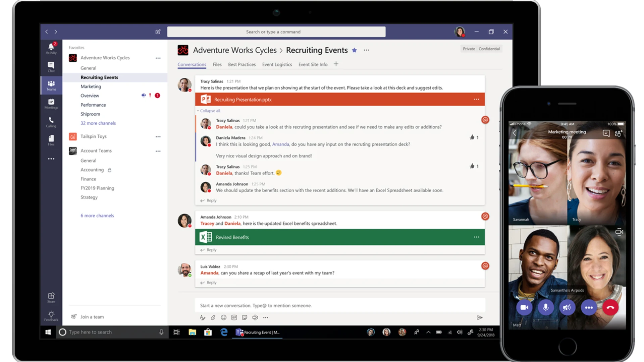Viewport: 644px width, 362px height.
Task: Reply to Luis Valdez's message
Action: (211, 282)
